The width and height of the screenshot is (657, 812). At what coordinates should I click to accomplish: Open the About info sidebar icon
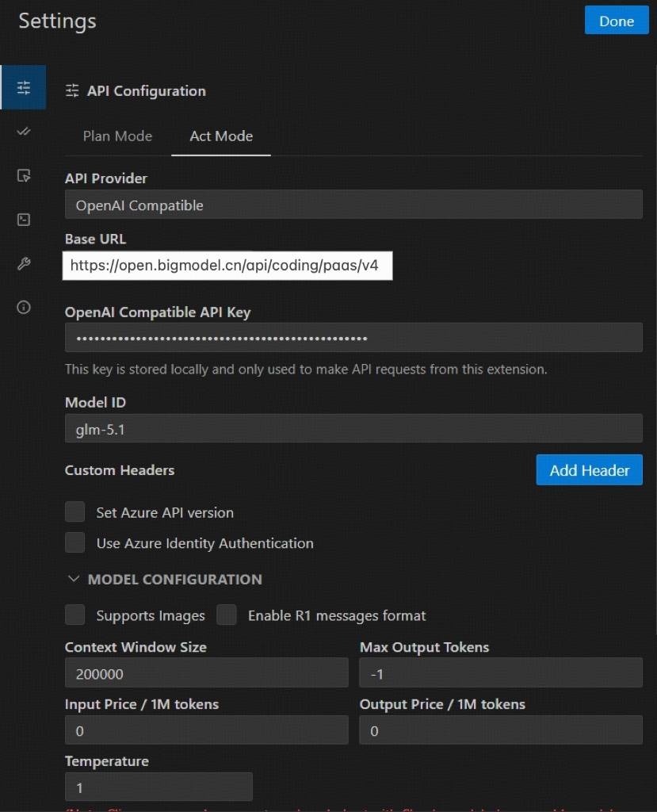click(23, 308)
